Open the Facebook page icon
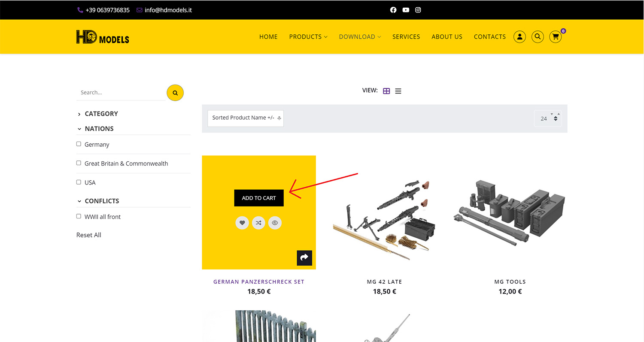 coord(393,10)
